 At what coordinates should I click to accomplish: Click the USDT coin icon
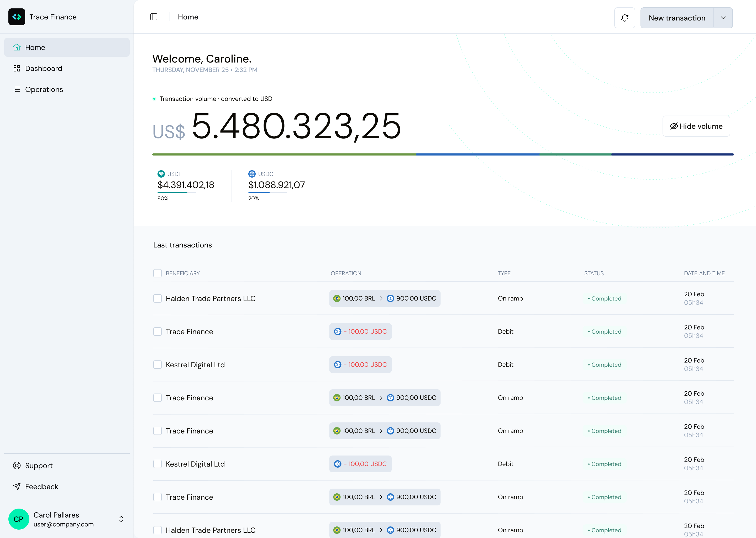161,174
